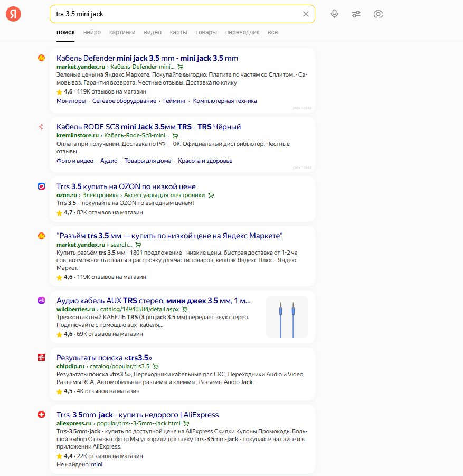
Task: Open the Мониторы sitelink
Action: 71,101
